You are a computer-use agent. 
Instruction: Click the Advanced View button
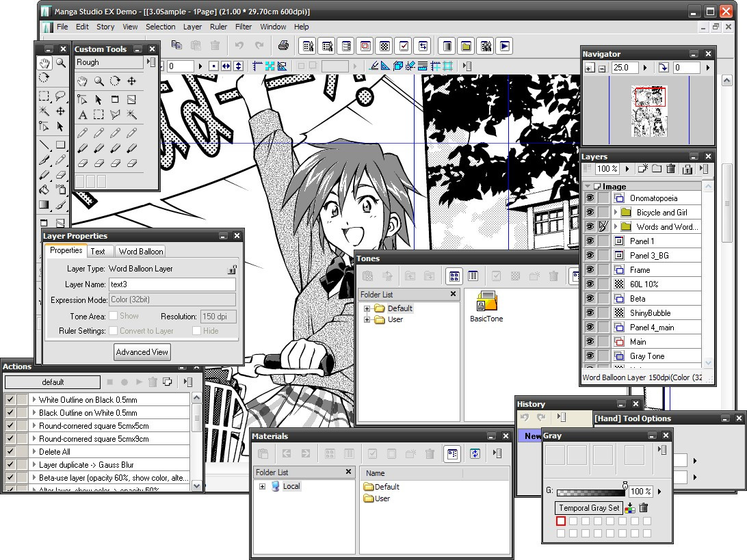(142, 352)
